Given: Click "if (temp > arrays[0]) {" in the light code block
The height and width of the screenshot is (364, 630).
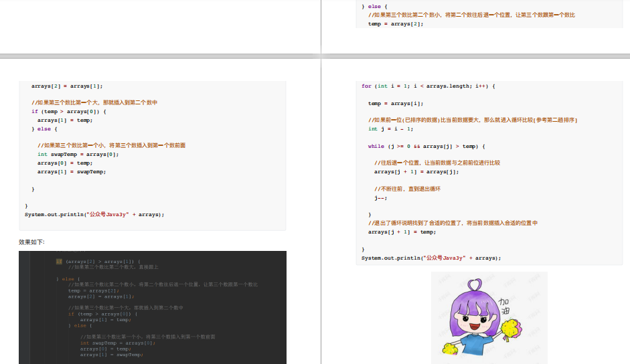Looking at the screenshot, I should point(69,111).
